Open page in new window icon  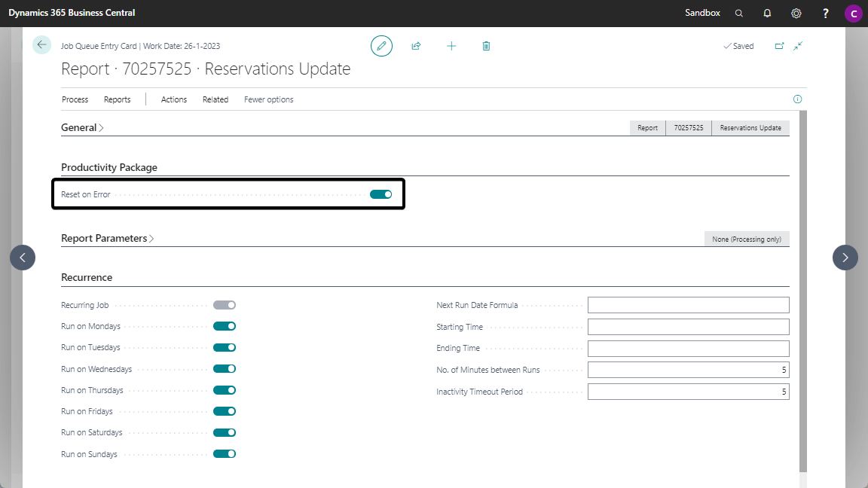coord(779,46)
